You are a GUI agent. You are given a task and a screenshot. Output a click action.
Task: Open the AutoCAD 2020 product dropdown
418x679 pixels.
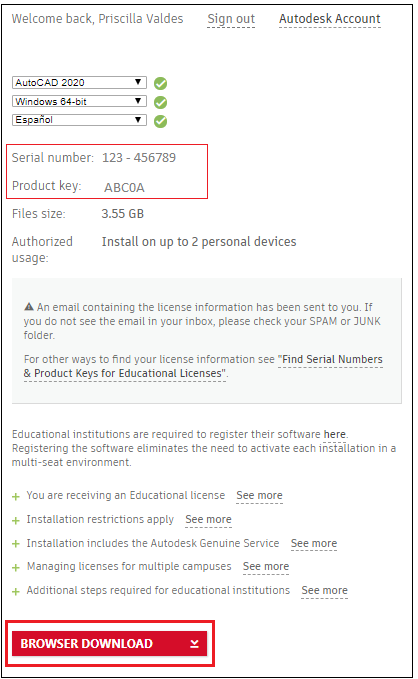tap(79, 82)
